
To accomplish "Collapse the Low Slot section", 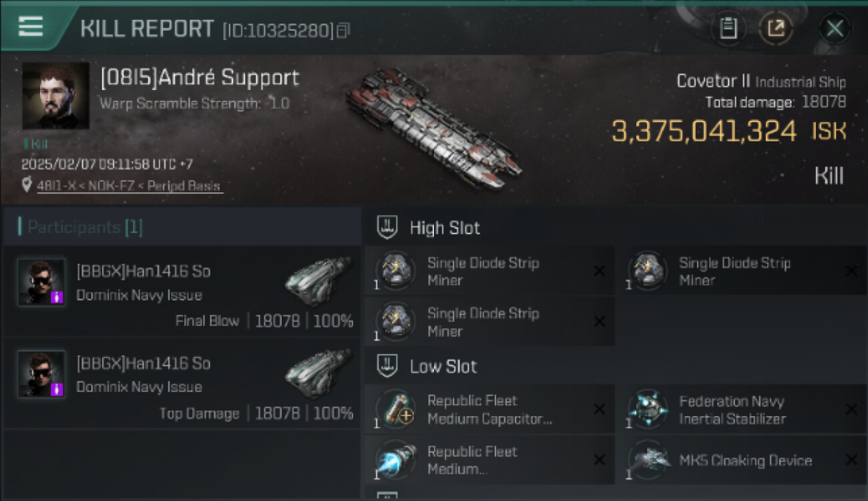I will (x=388, y=366).
